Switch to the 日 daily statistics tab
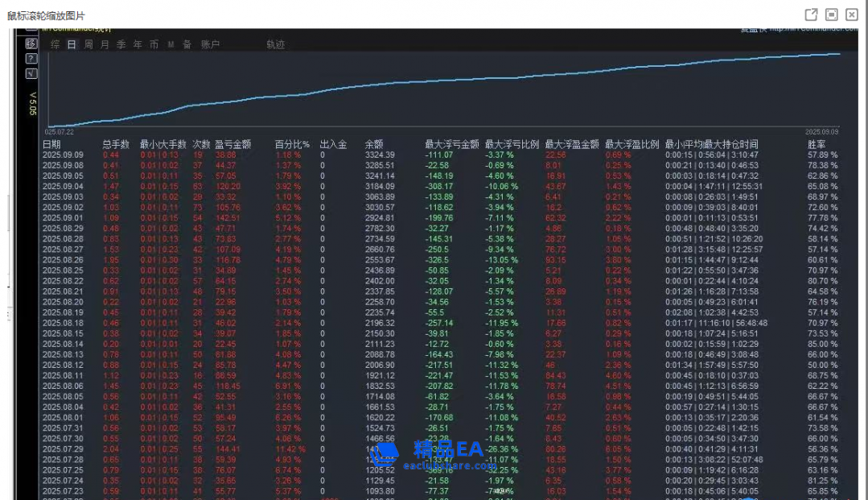Screen dimensions: 868x500 [x=72, y=45]
